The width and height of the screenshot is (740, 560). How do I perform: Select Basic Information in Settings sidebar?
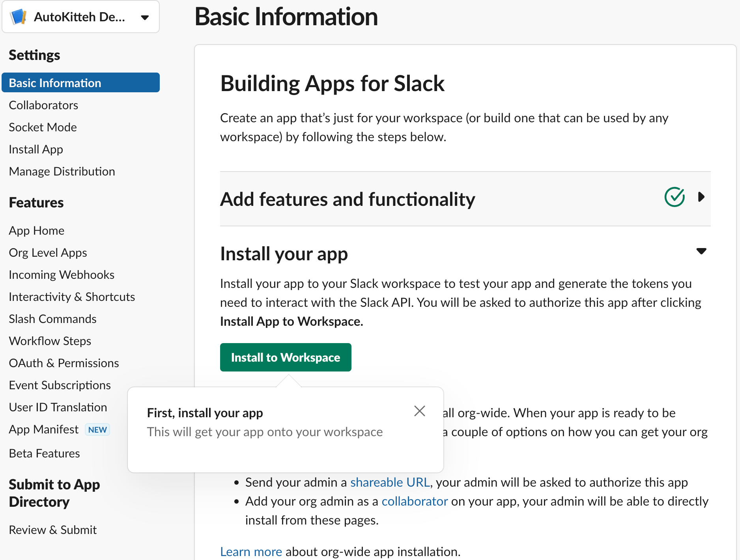point(80,83)
